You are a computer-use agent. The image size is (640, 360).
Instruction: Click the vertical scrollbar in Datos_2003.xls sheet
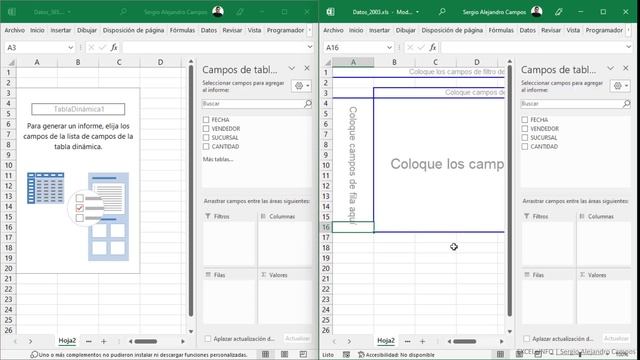[509, 191]
